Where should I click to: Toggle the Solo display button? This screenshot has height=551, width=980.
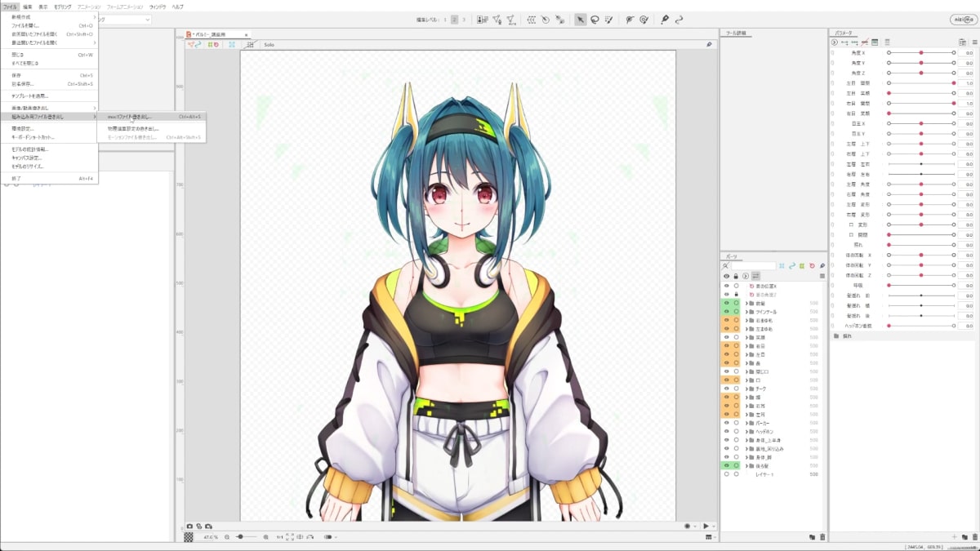tap(269, 44)
